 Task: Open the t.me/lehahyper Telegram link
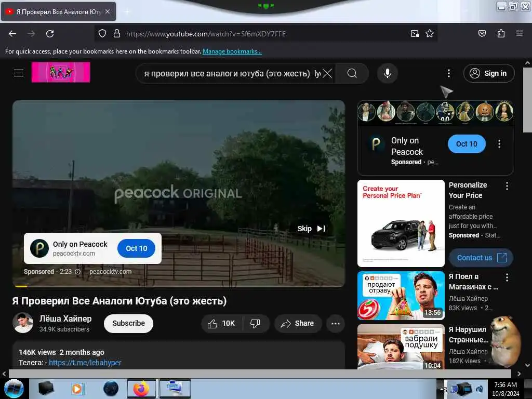(x=85, y=363)
